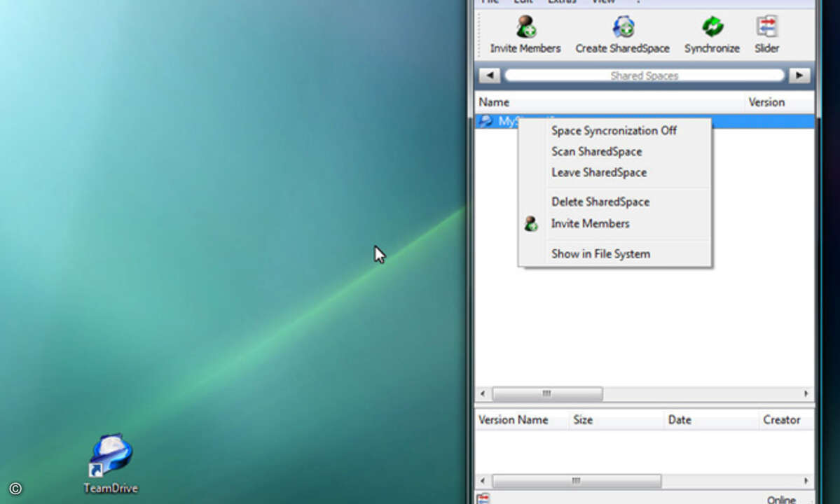The height and width of the screenshot is (504, 840).
Task: Click the right arrow beside Shared Spaces
Action: click(x=799, y=76)
